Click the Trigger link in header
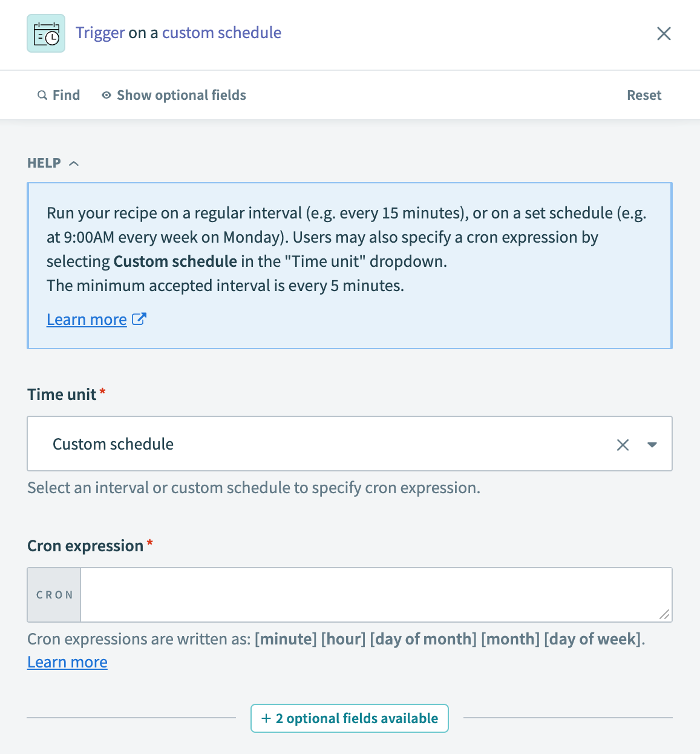Viewport: 700px width, 754px height. point(100,33)
